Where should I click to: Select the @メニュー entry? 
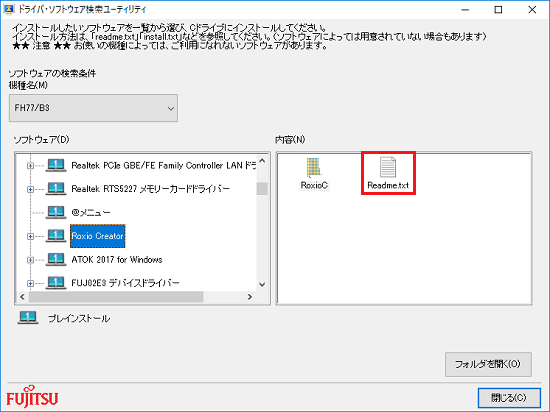tap(91, 212)
